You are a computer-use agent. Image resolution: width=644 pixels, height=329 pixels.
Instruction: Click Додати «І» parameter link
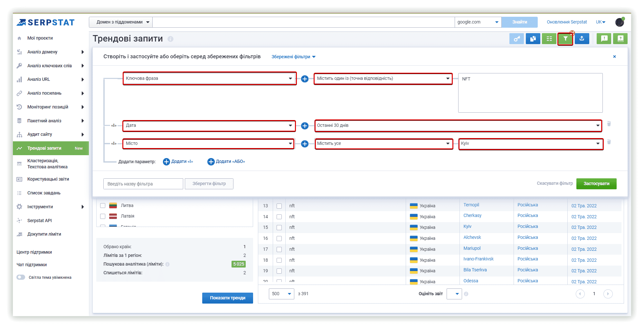point(178,162)
